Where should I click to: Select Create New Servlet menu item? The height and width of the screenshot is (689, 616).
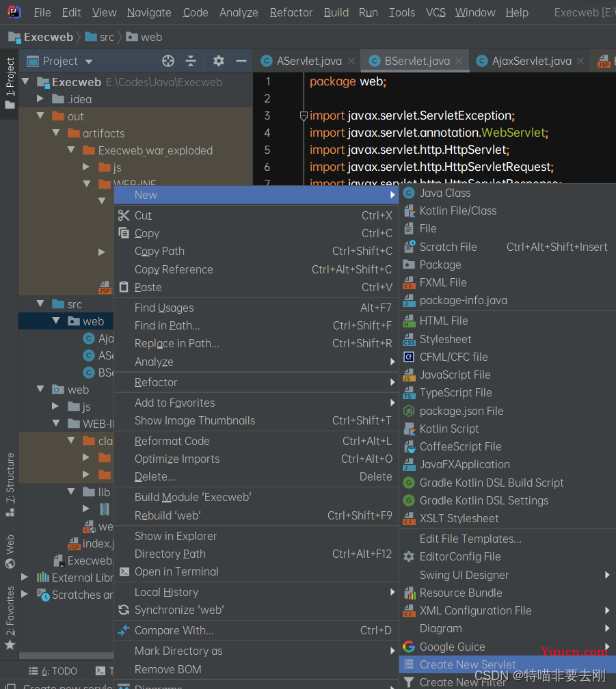pyautogui.click(x=507, y=664)
